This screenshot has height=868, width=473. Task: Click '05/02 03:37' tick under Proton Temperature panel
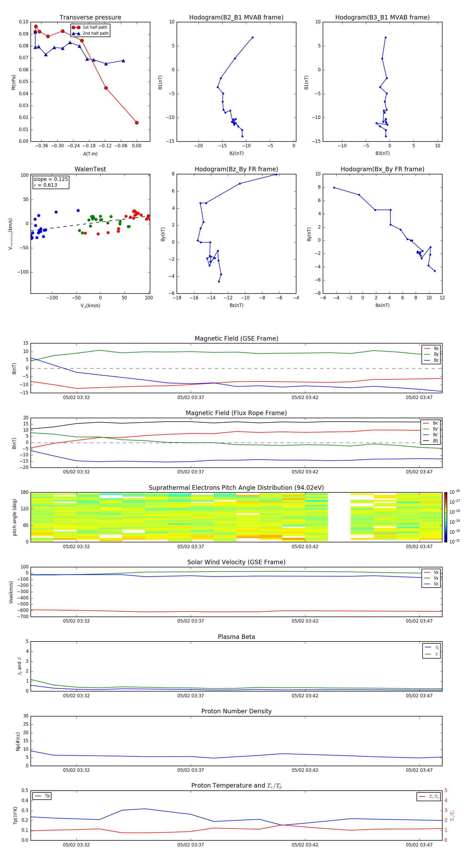191,845
